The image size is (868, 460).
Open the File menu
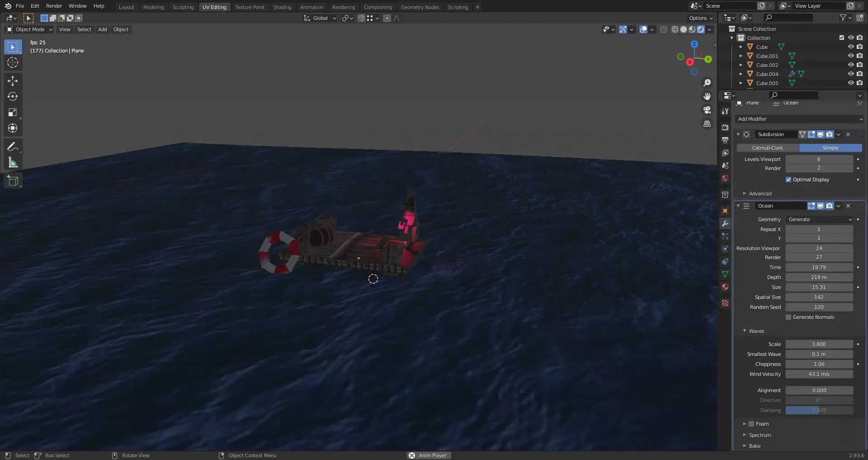(x=20, y=6)
